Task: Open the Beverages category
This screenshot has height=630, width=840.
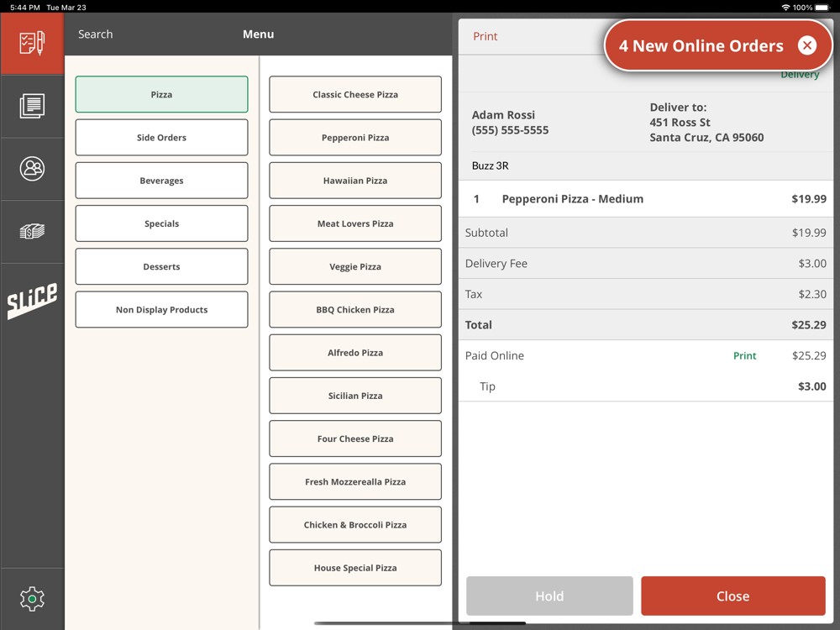Action: [161, 181]
